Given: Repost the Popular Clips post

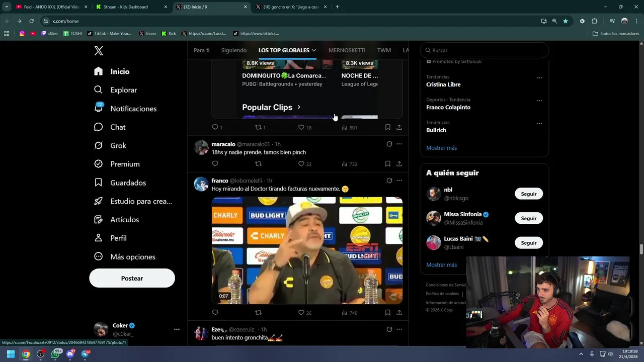Looking at the screenshot, I should (x=260, y=127).
